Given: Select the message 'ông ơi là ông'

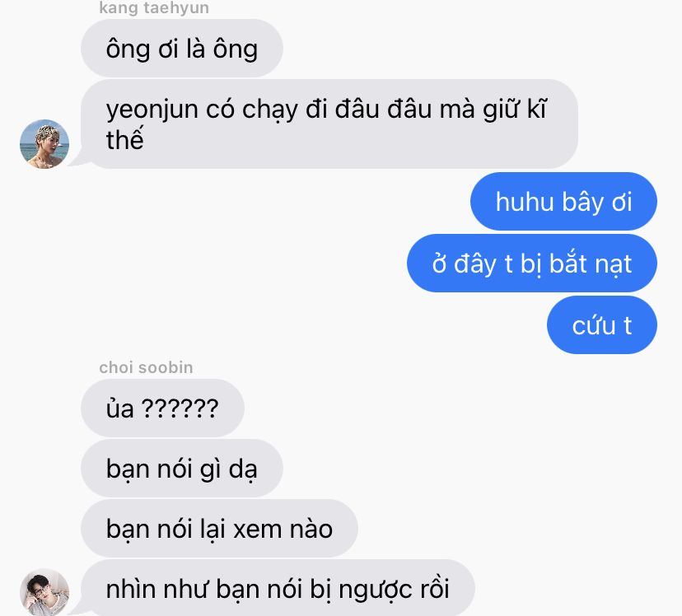Looking at the screenshot, I should point(182,49).
